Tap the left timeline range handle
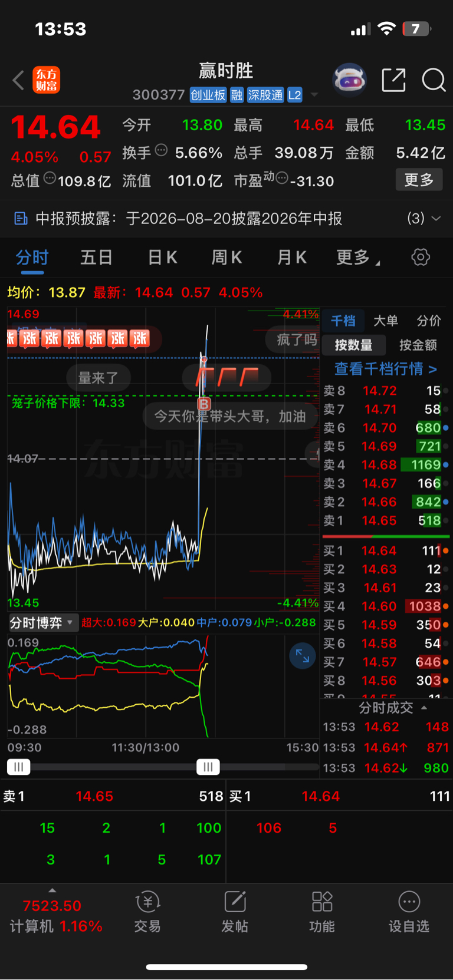Viewport: 453px width, 980px height. pos(19,767)
